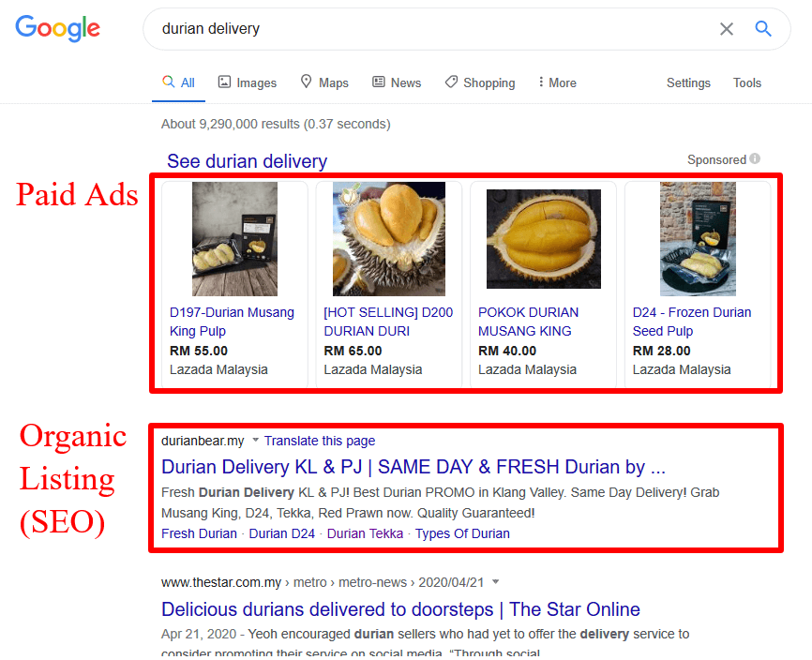The height and width of the screenshot is (660, 812).
Task: Expand the durianbear.my result dropdown arrow
Action: [255, 441]
